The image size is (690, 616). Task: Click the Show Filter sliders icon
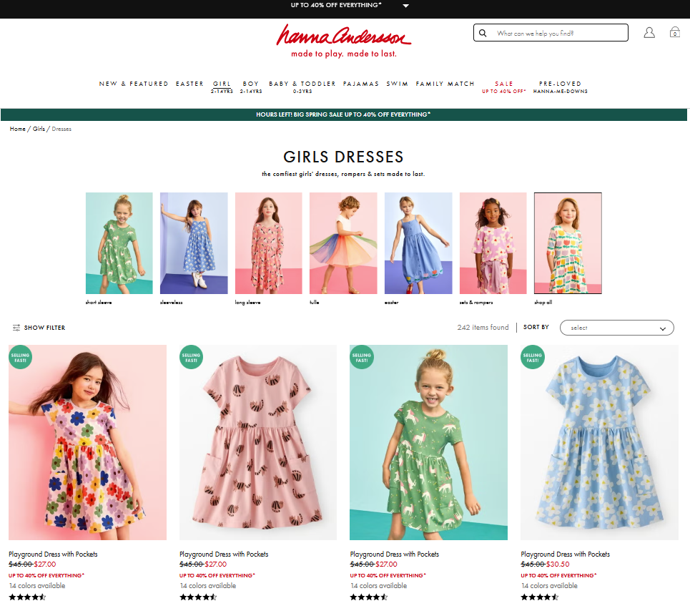pyautogui.click(x=16, y=328)
